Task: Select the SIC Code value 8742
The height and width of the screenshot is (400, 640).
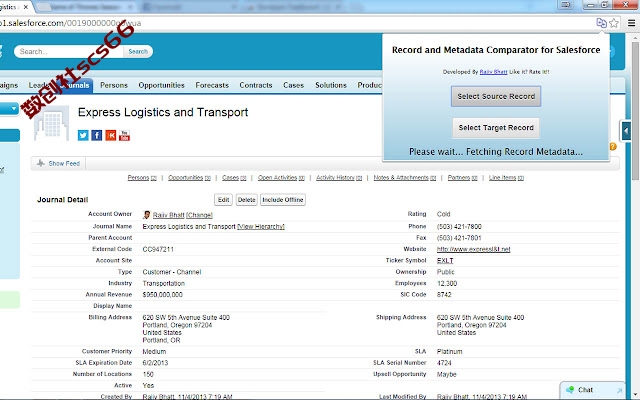Action: 444,295
